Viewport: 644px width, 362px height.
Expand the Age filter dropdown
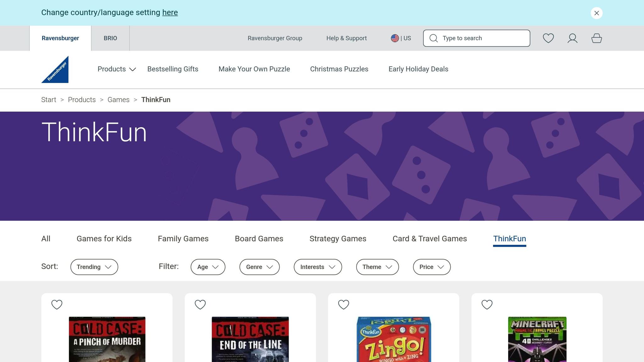point(208,267)
